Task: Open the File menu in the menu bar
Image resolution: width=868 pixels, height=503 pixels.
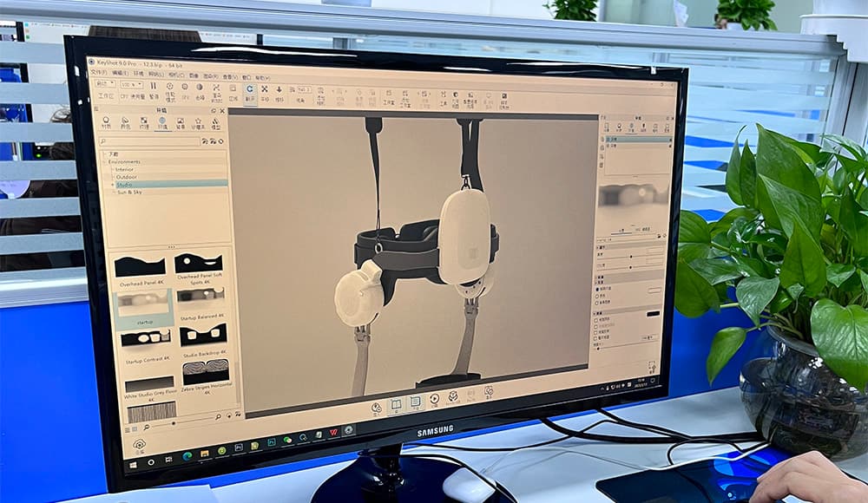Action: (98, 73)
